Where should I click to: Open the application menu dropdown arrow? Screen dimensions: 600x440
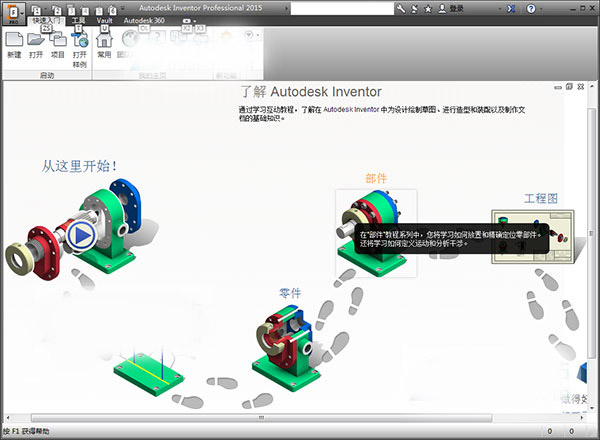point(22,13)
